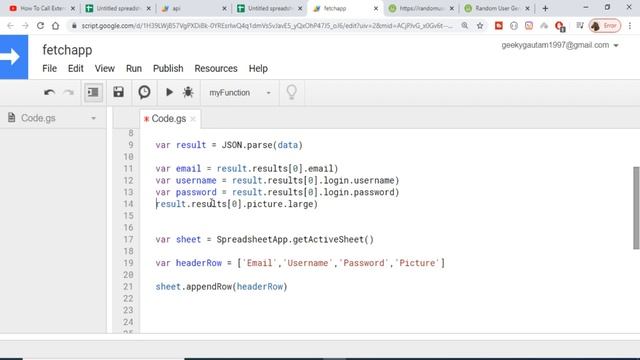Go forward in the browser
640x360 pixels.
[x=25, y=26]
